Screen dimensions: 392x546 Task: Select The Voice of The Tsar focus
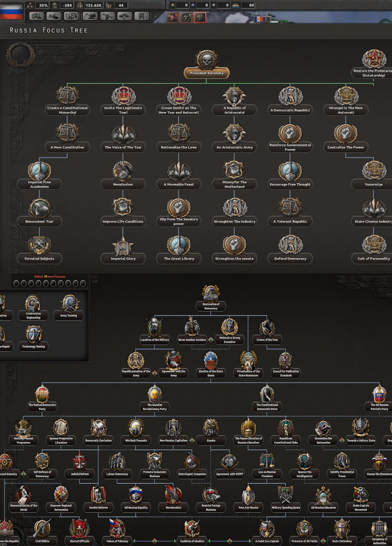[x=123, y=138]
